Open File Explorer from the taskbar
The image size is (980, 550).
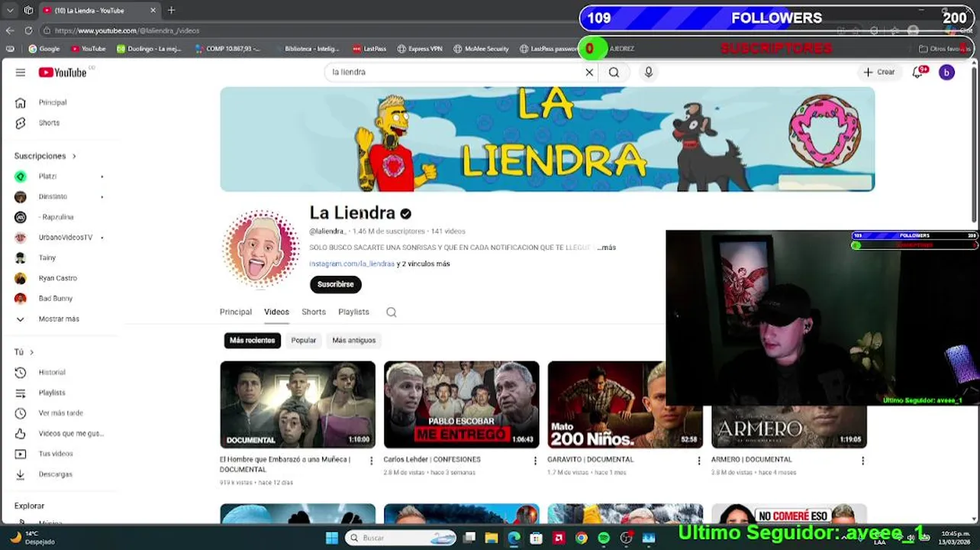[x=492, y=538]
